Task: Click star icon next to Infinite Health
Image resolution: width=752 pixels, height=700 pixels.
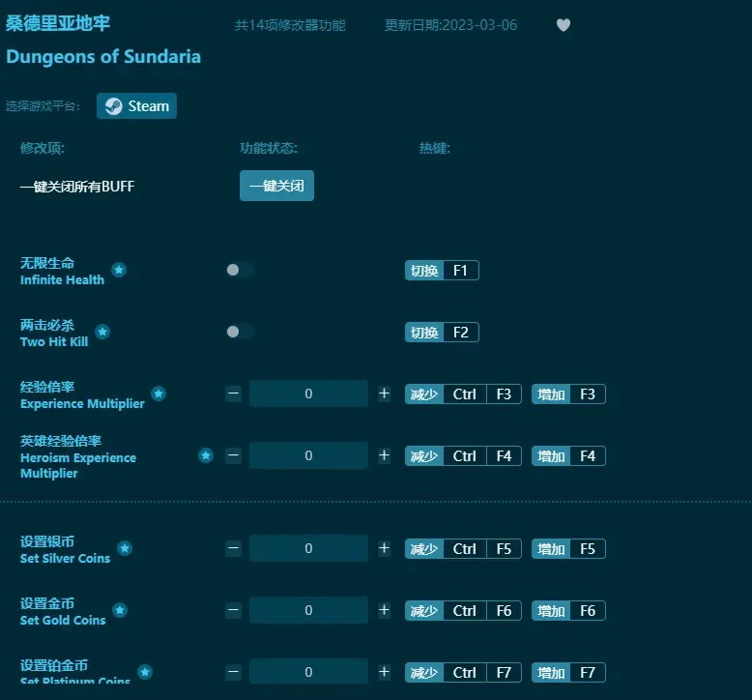Action: coord(119,270)
